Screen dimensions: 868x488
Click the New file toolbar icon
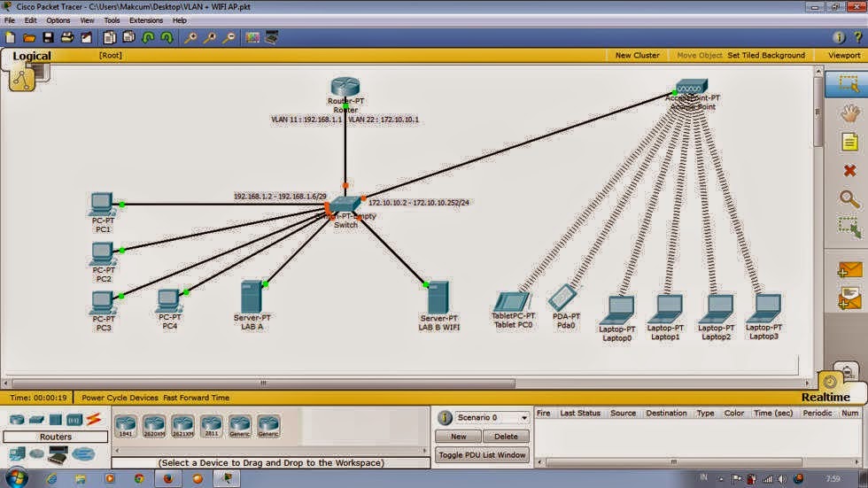[10, 37]
